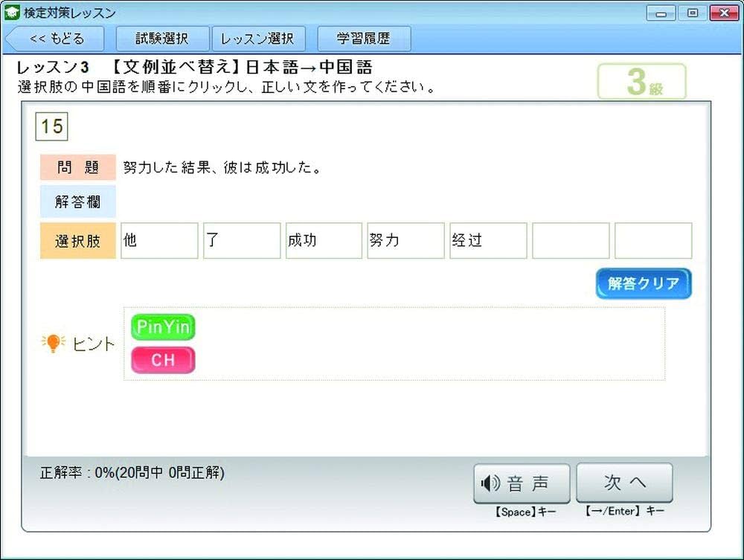
Task: Click the lightbulb icon beside ヒント
Action: pos(52,342)
